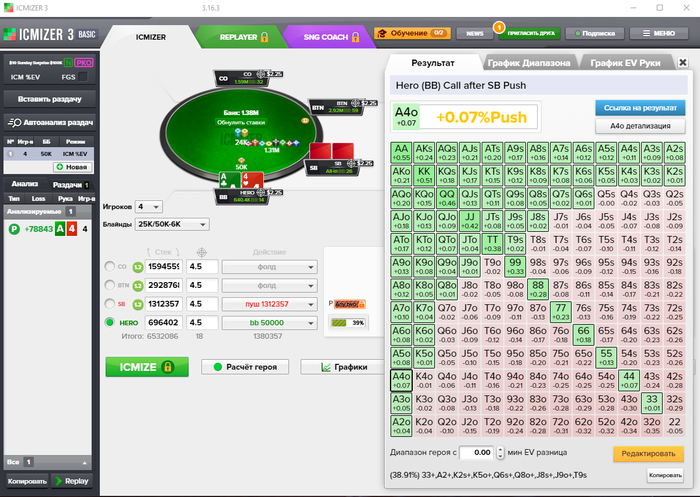
Task: Toggle the FGS checkbox
Action: coord(83,77)
